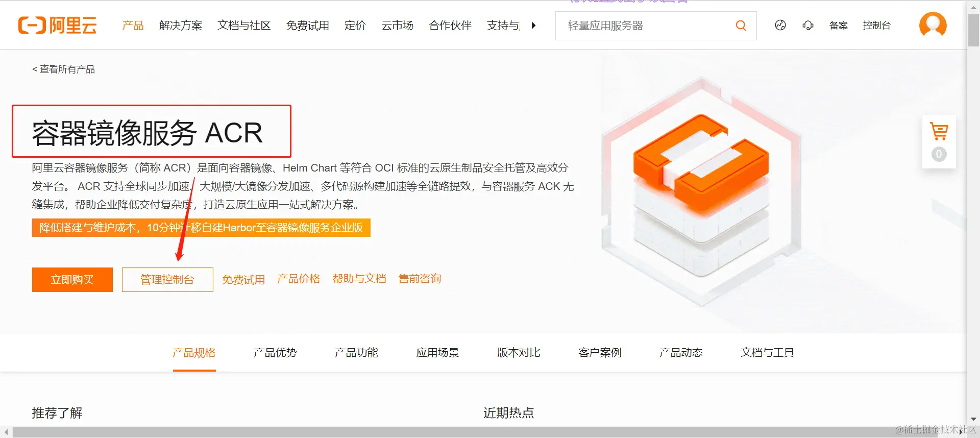The height and width of the screenshot is (438, 980).
Task: Open the 免费试用 top navigation item
Action: tap(307, 26)
